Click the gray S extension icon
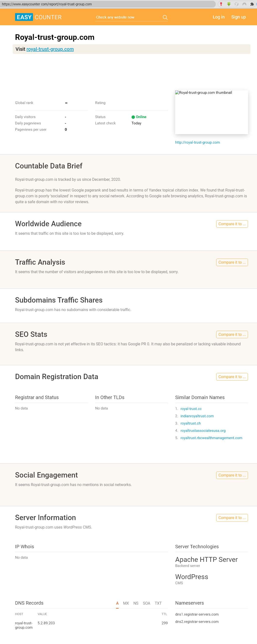257x644 pixels. click(236, 4)
